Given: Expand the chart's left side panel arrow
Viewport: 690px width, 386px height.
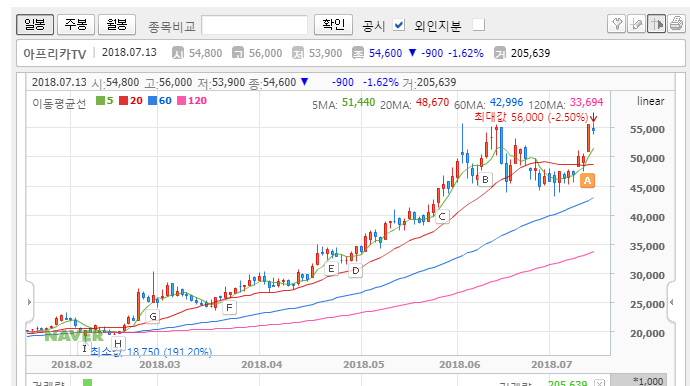Looking at the screenshot, I should (29, 302).
